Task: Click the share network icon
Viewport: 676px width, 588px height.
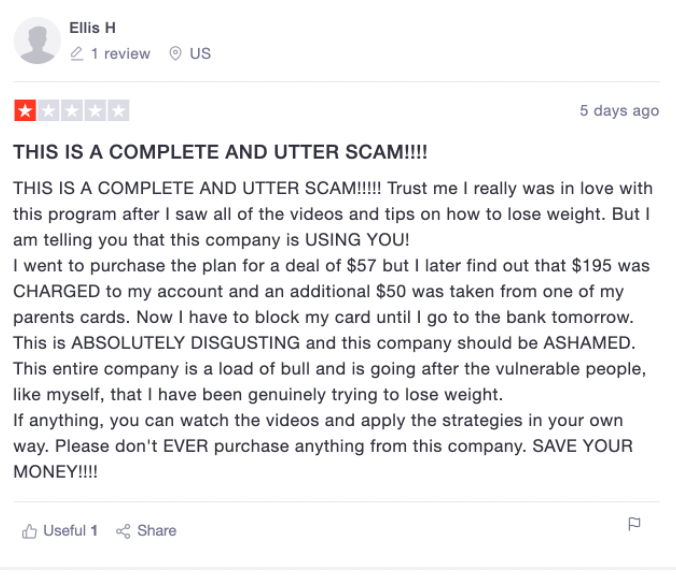Action: click(x=123, y=531)
